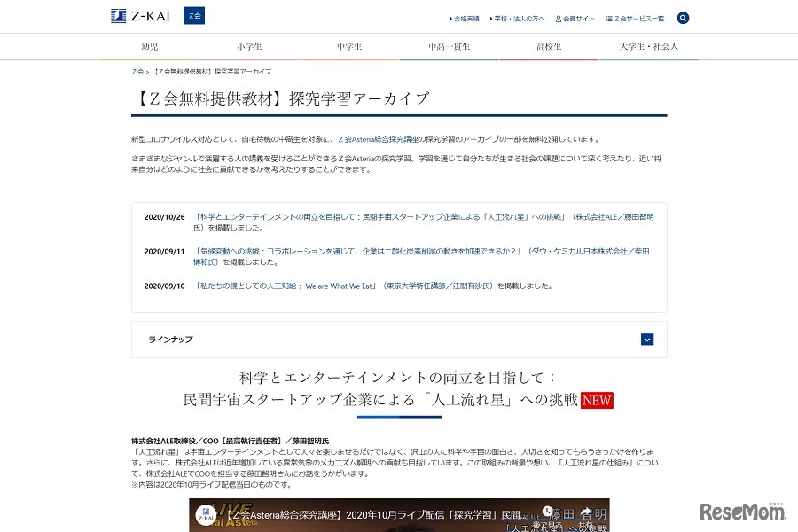Viewport: 798px width, 532px height.
Task: Open the 大学生・社会人 section
Action: 648,45
